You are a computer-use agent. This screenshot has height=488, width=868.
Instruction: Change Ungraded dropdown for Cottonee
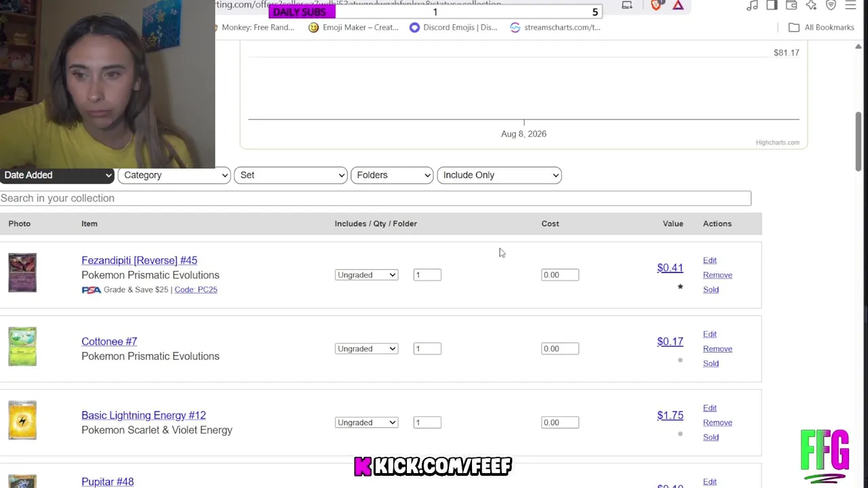coord(366,348)
